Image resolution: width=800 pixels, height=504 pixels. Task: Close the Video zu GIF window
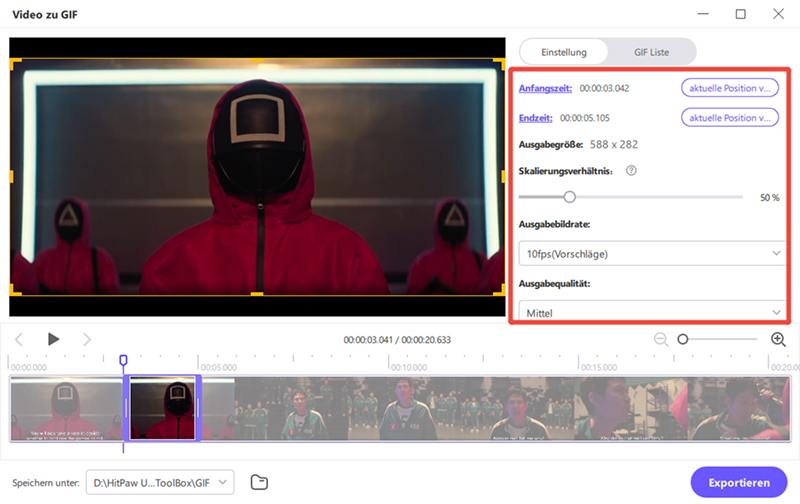point(778,14)
